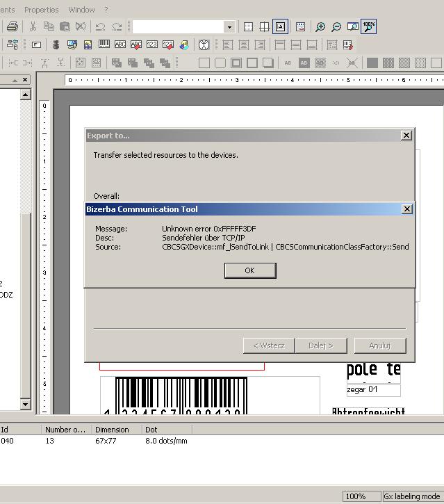
Task: Toggle the highlighted frame view icon
Action: (x=280, y=26)
